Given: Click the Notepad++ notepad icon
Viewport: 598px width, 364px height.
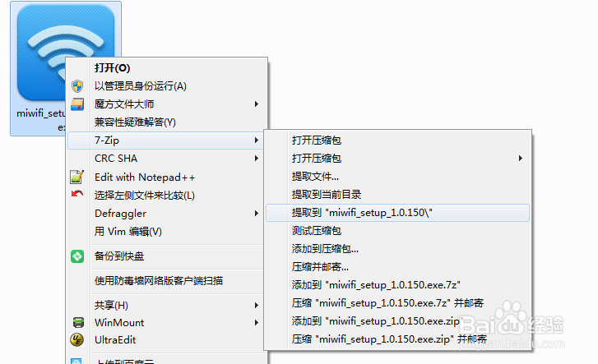Looking at the screenshot, I should click(x=77, y=177).
